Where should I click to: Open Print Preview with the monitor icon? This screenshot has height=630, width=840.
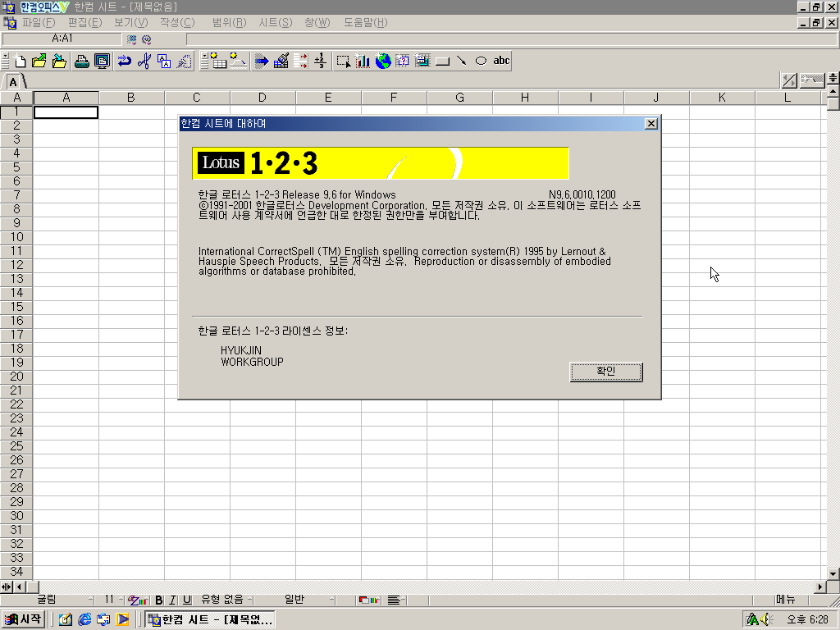coord(102,61)
